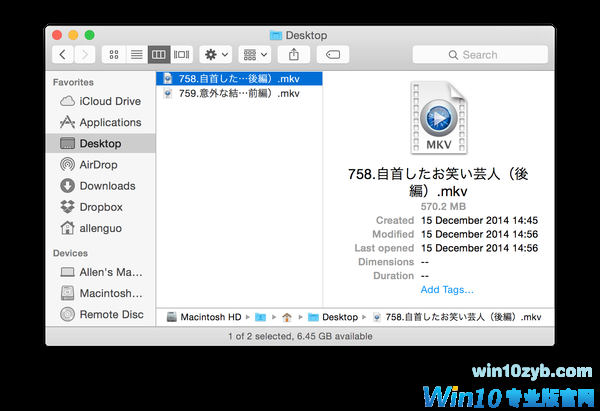Image resolution: width=600 pixels, height=411 pixels.
Task: Click the 1 of 2 selected status text
Action: (x=300, y=336)
